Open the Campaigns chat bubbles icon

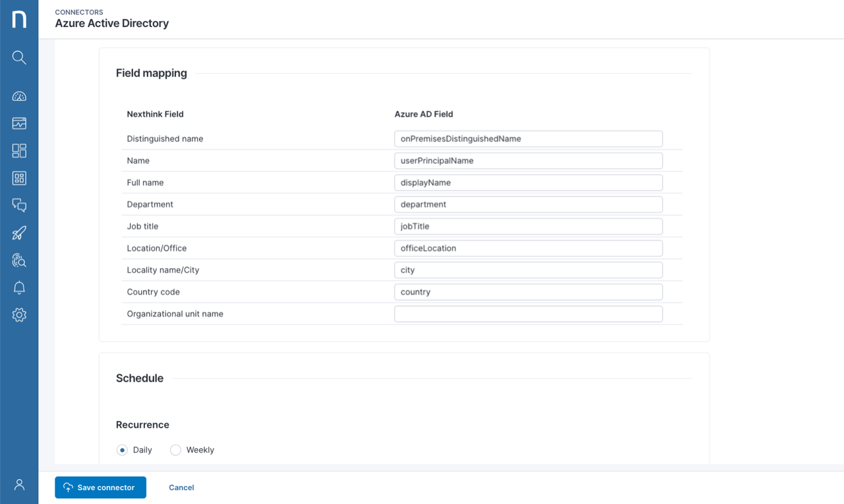[19, 205]
